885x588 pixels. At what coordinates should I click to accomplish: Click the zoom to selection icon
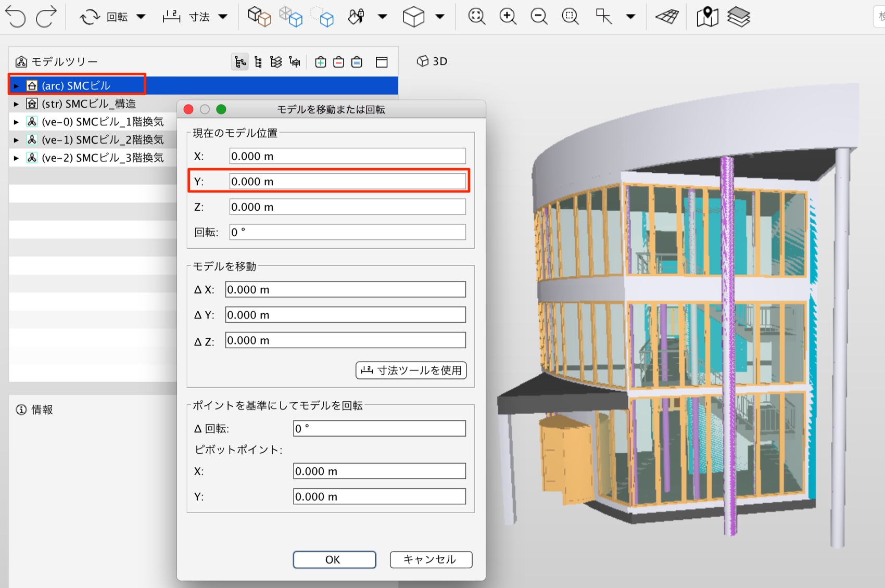tap(570, 17)
